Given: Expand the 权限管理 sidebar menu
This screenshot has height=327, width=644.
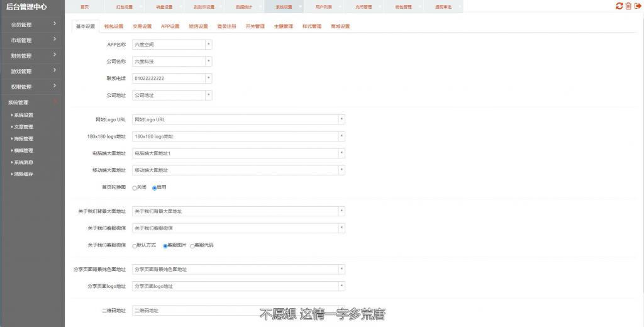Looking at the screenshot, I should 32,86.
